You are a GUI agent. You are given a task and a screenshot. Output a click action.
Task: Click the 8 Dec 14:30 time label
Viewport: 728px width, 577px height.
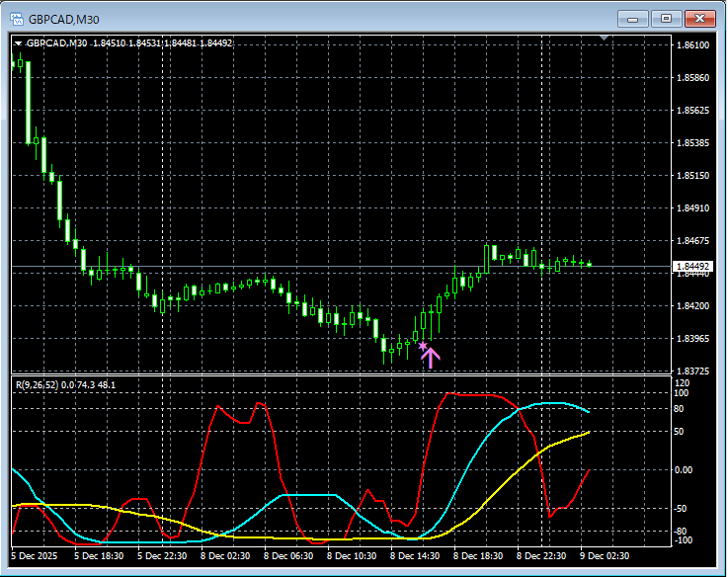click(415, 556)
